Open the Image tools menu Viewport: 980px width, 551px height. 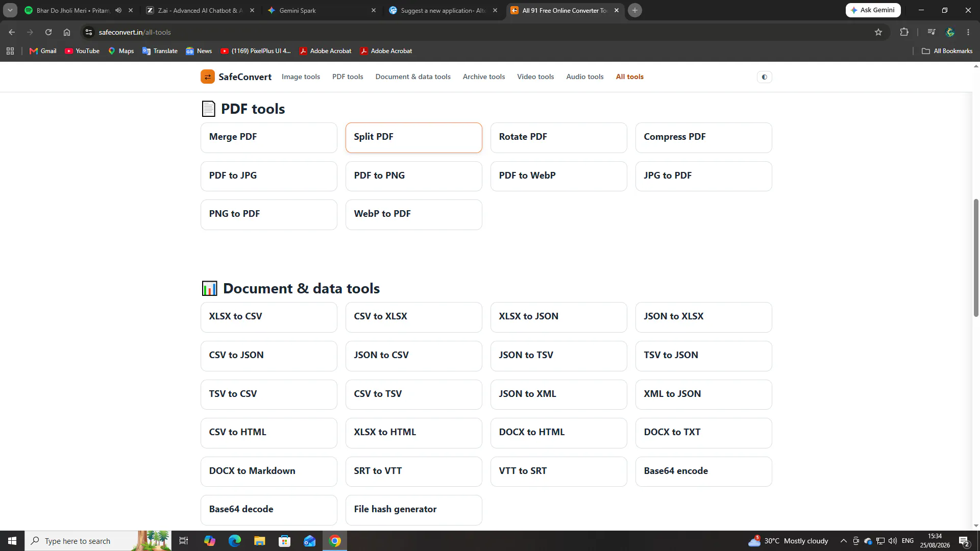click(x=301, y=77)
